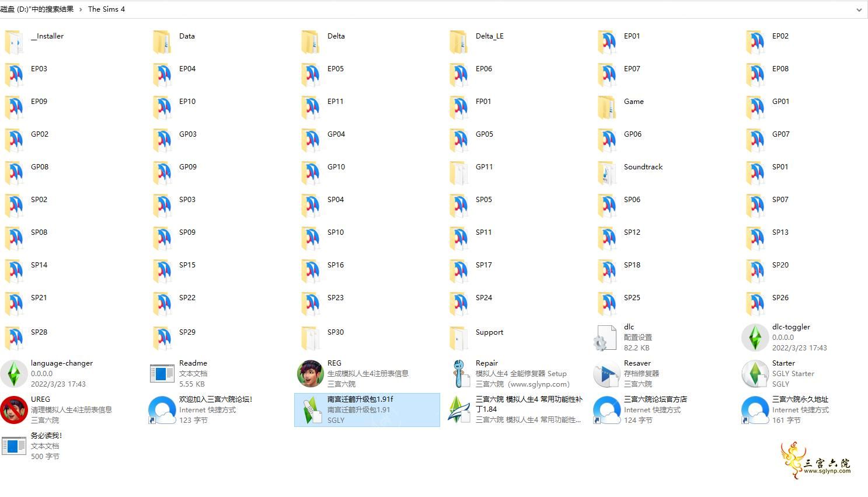The height and width of the screenshot is (497, 868).
Task: Click the EP01 expansion pack folder icon
Action: pos(607,42)
